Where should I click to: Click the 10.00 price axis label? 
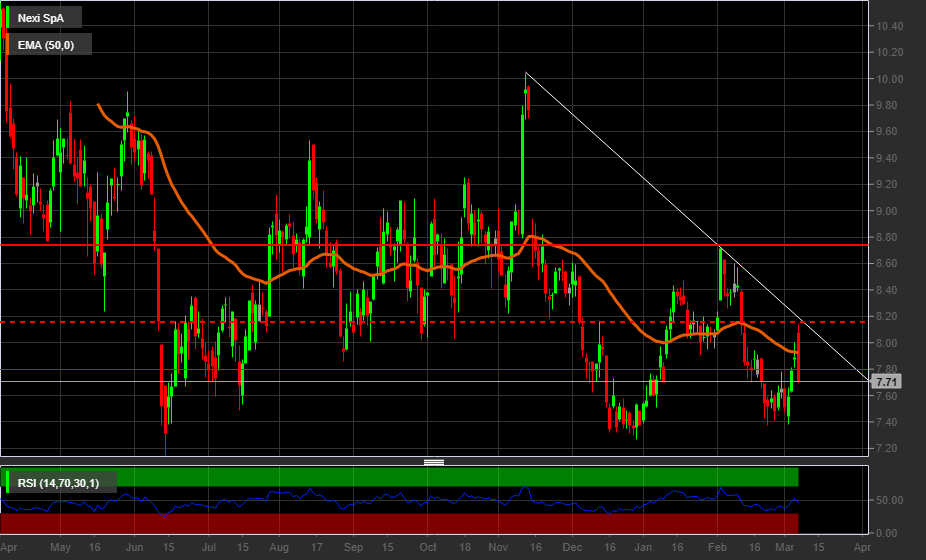click(x=889, y=79)
